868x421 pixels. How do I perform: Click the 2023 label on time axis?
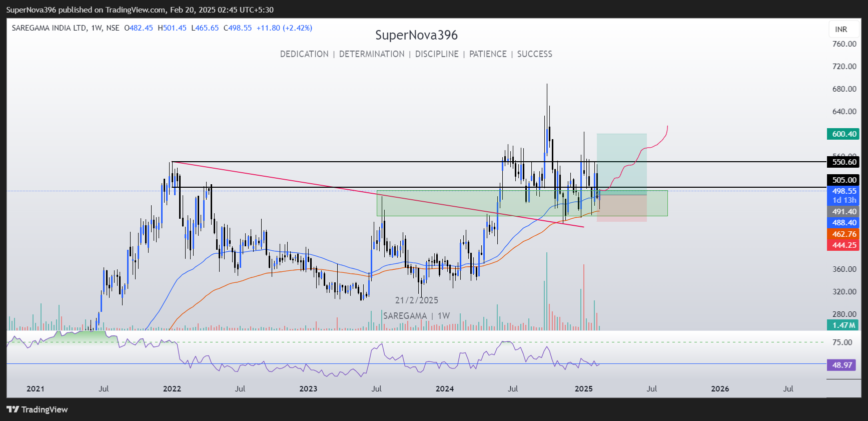308,388
